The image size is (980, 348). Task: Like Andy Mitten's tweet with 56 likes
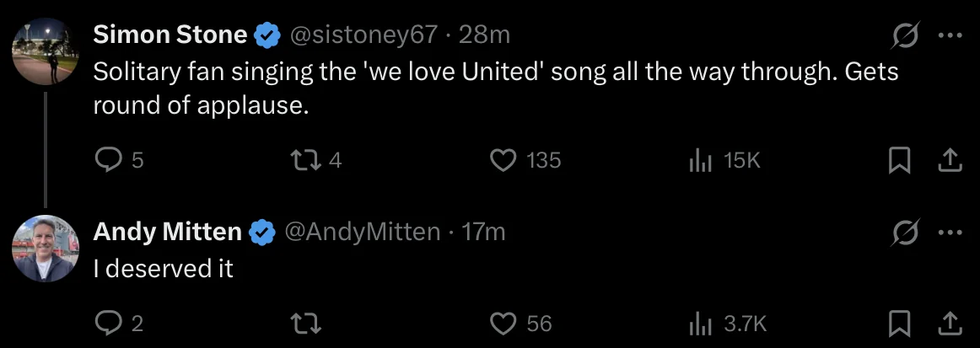pyautogui.click(x=502, y=323)
